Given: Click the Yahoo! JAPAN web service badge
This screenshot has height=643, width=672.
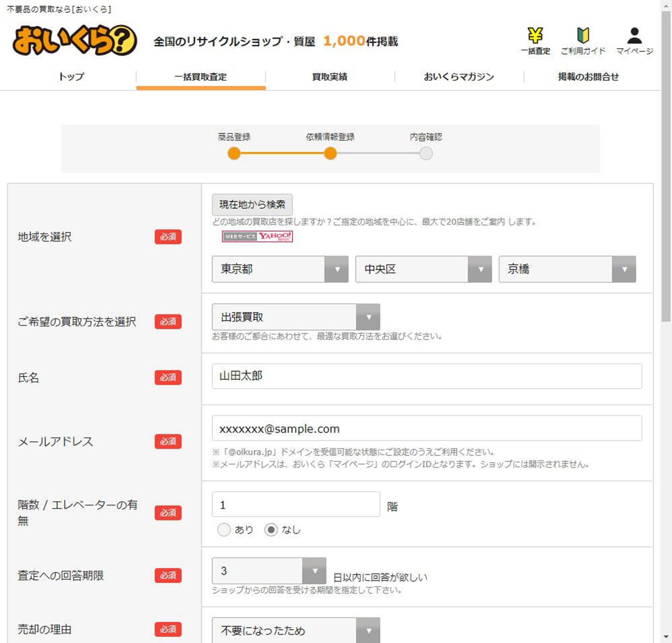Looking at the screenshot, I should pyautogui.click(x=257, y=237).
